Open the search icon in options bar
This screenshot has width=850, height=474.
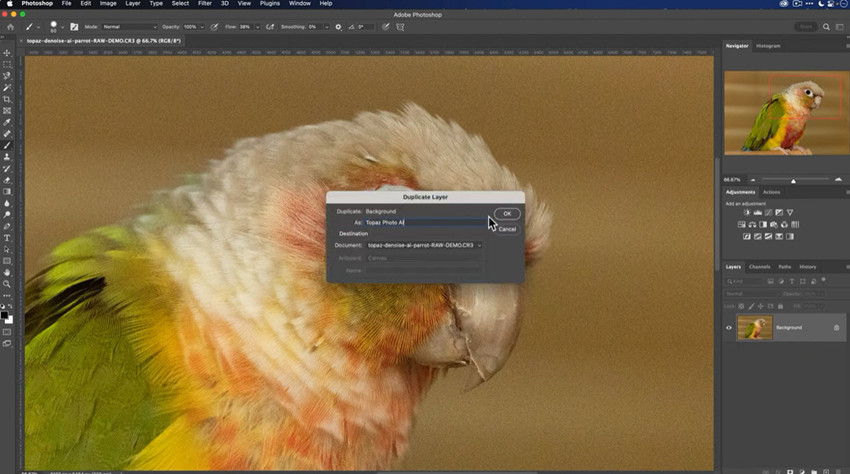coord(826,27)
